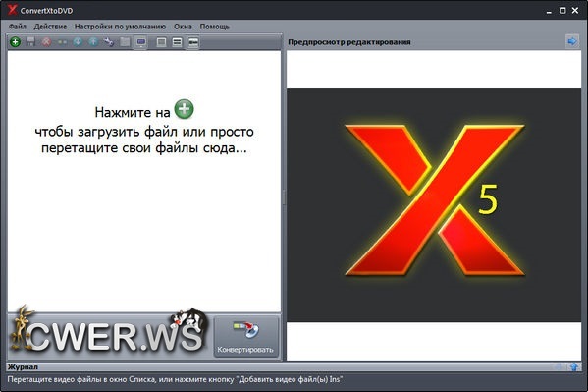
Task: Click the blue arrow in the preview header
Action: click(572, 41)
